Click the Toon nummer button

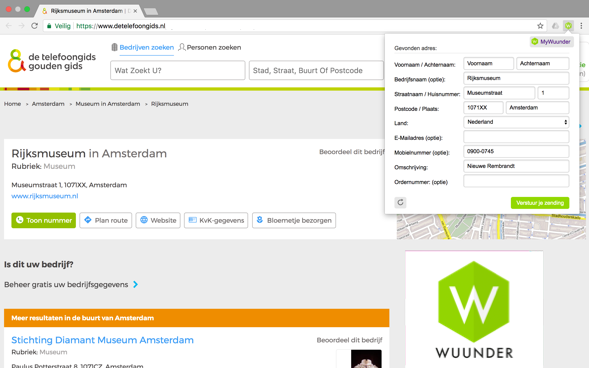(x=44, y=220)
